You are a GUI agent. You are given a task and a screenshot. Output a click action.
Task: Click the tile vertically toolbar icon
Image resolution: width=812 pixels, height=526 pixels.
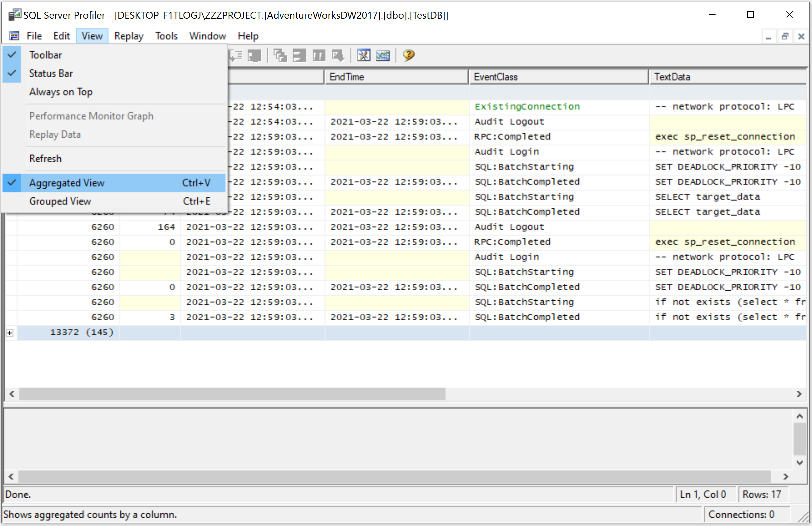point(319,55)
